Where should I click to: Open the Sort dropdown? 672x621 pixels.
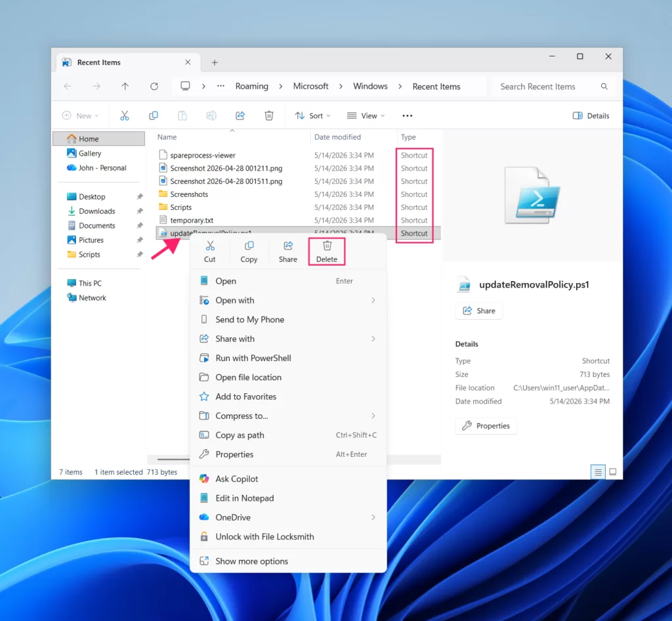(x=312, y=116)
